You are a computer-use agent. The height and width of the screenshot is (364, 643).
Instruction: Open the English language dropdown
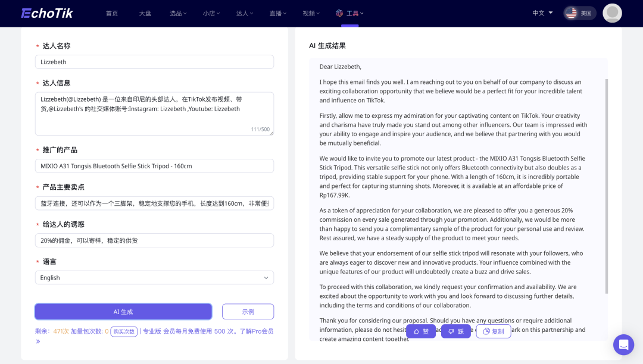[154, 277]
